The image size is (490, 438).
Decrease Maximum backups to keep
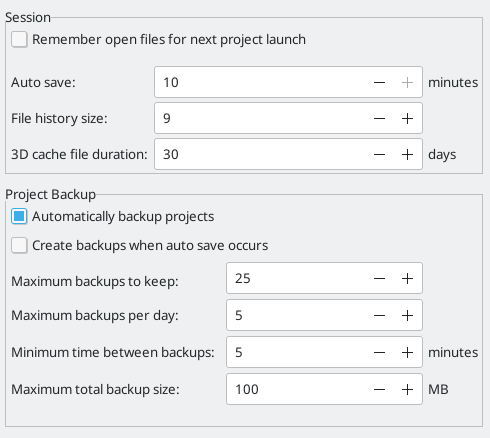[x=379, y=278]
